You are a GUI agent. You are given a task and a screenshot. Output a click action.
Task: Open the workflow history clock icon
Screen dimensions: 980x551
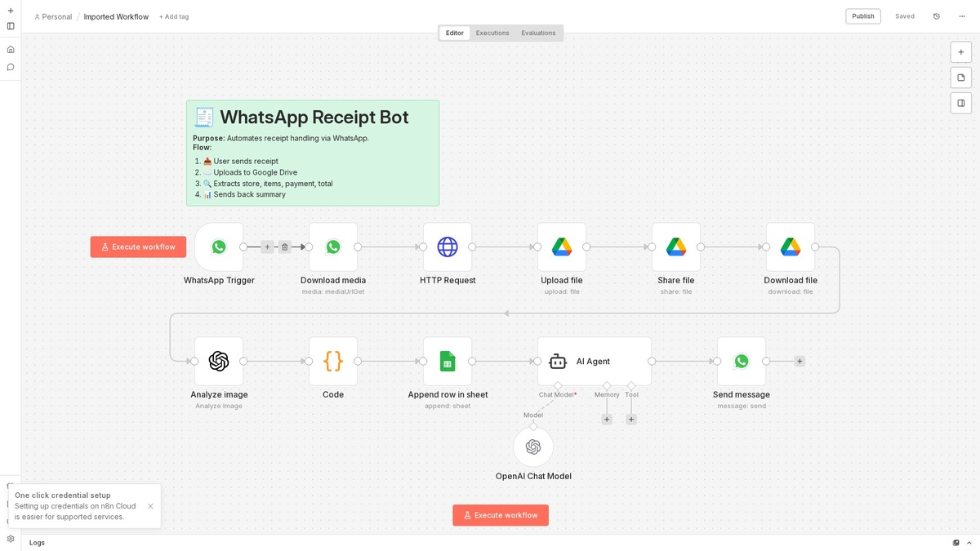937,16
